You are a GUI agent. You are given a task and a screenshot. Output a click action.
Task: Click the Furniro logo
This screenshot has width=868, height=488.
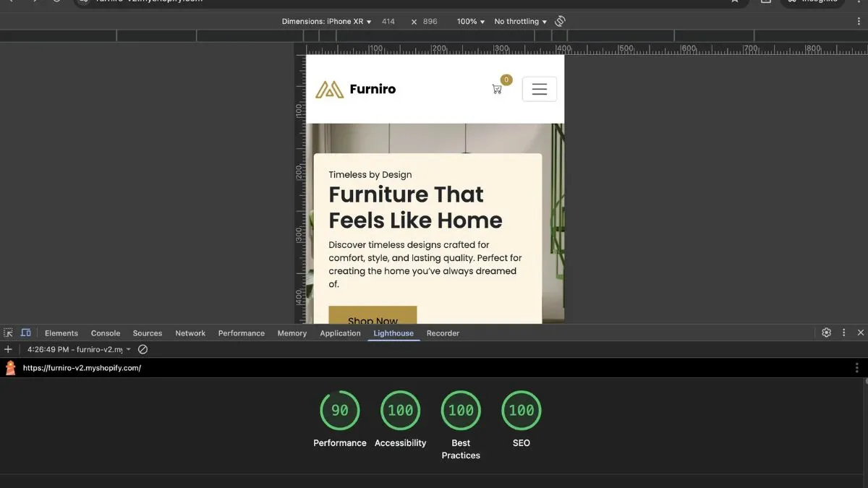coord(355,89)
